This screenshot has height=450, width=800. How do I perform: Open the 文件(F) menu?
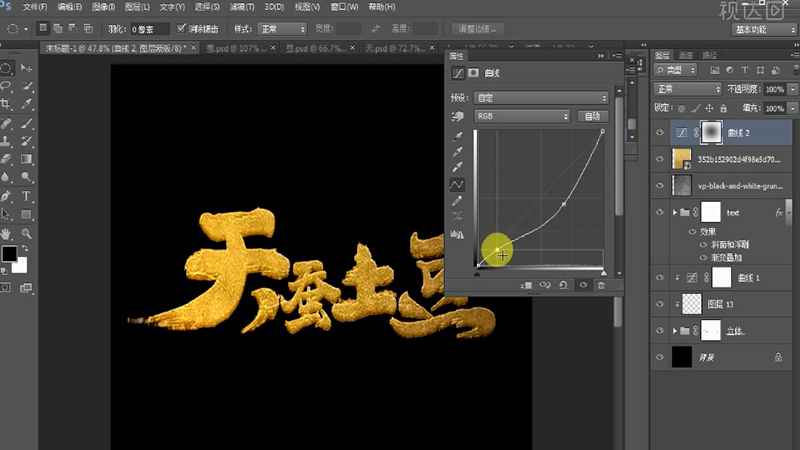(x=35, y=7)
